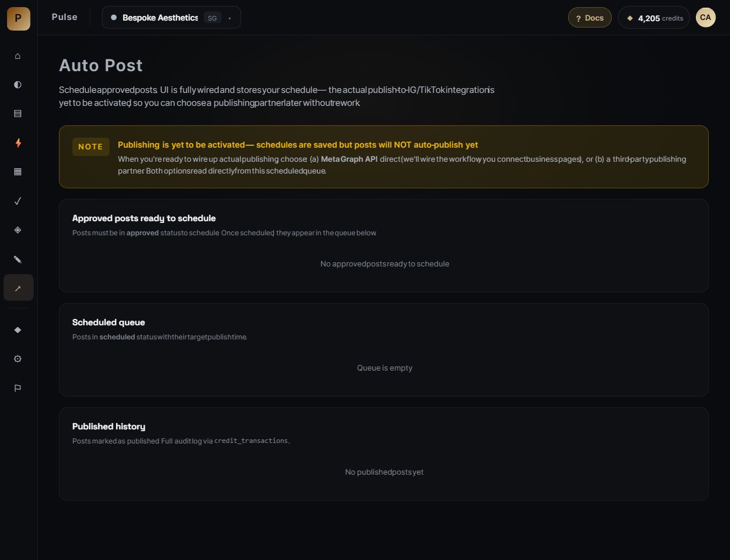Select the active Auto Post arrow icon

pos(18,288)
